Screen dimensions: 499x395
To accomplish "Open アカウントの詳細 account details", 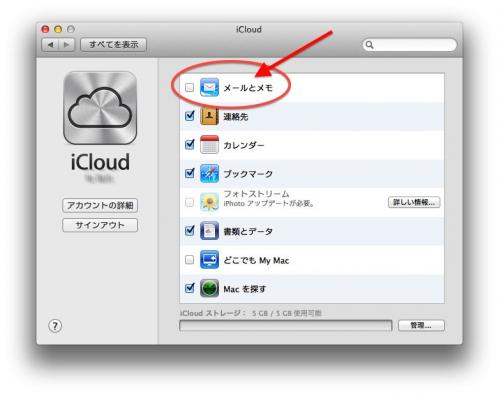I will coord(100,205).
